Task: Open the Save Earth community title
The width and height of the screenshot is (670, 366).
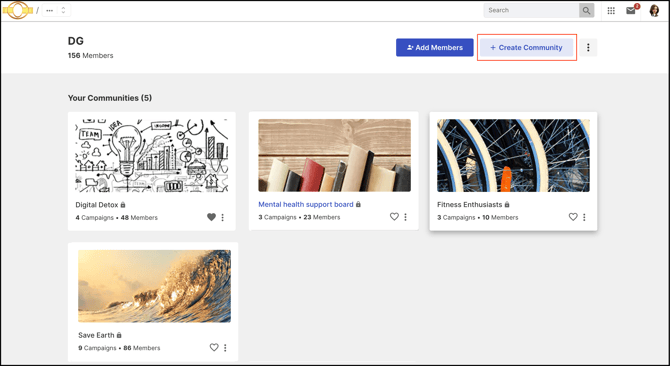Action: [96, 335]
